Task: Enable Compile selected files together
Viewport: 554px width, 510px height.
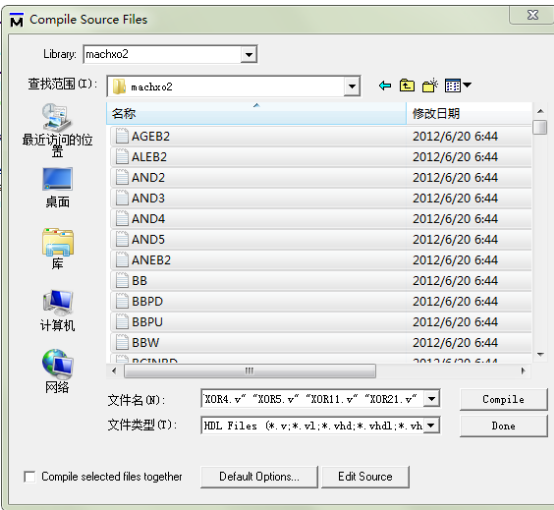Action: click(x=29, y=476)
